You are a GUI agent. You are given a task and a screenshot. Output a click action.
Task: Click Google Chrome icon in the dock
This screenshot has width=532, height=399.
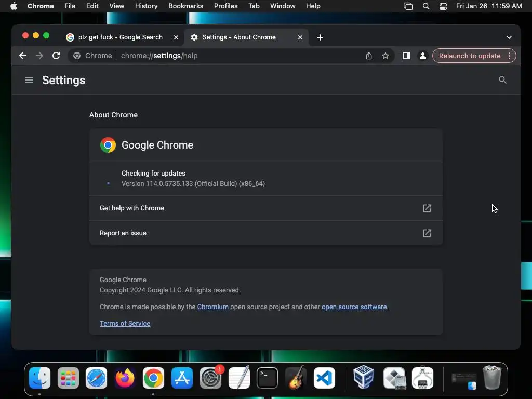pos(153,378)
